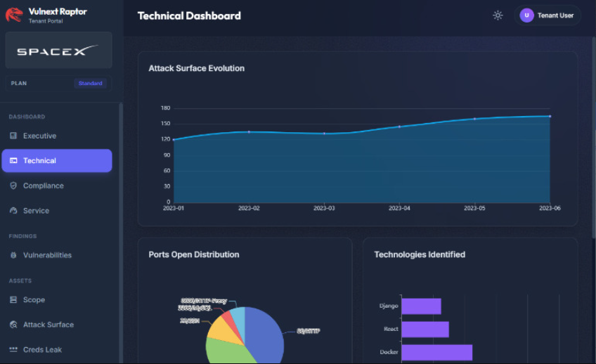Click the 2023-05 data point on chart
Screen dimensions: 596x364
pyautogui.click(x=474, y=119)
